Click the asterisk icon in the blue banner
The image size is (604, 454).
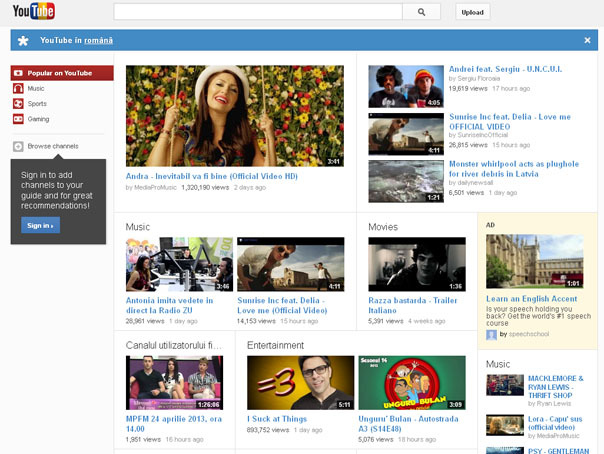tap(23, 40)
